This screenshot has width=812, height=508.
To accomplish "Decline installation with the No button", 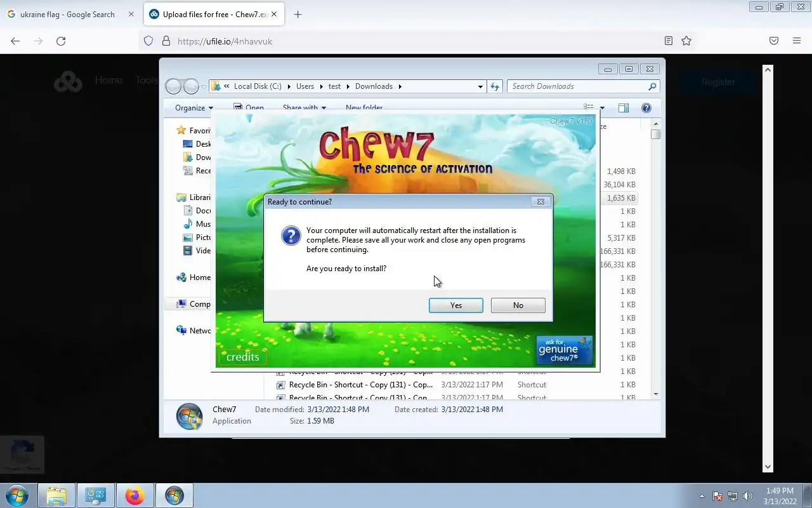I will pyautogui.click(x=518, y=305).
